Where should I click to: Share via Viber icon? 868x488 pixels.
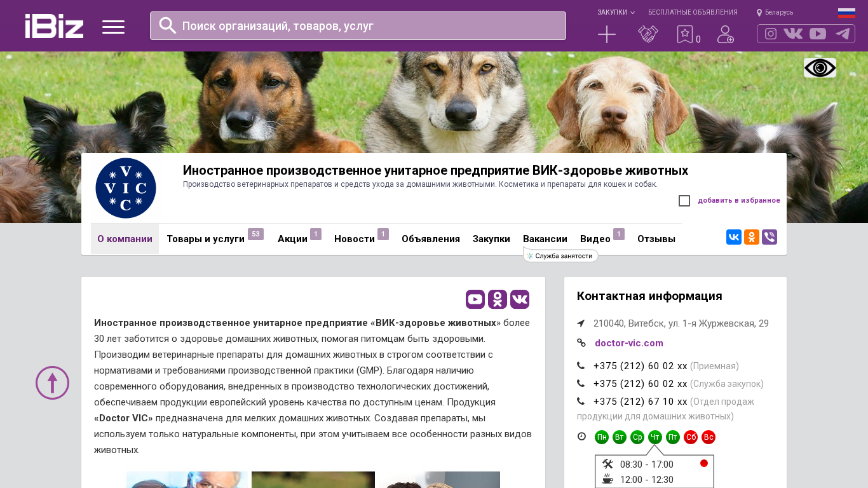[770, 237]
